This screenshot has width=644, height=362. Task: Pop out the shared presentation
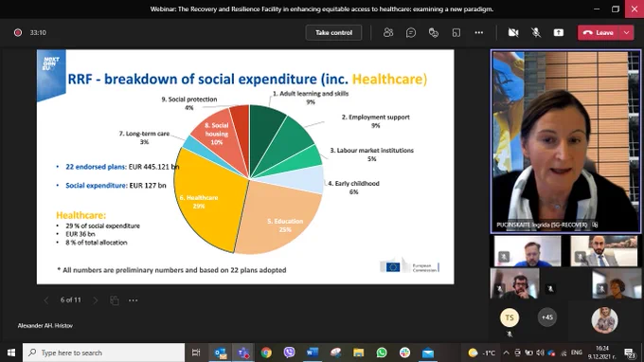point(115,300)
